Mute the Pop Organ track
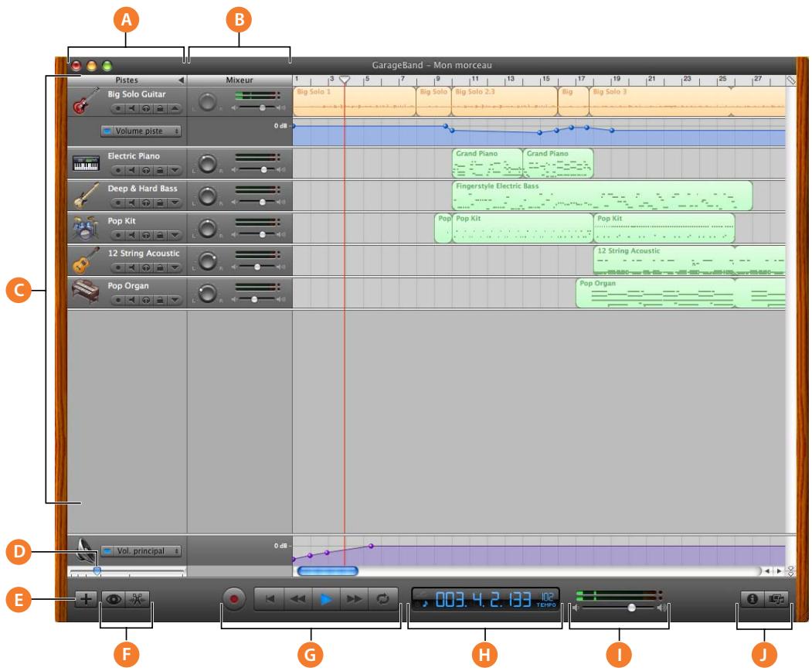 (132, 299)
